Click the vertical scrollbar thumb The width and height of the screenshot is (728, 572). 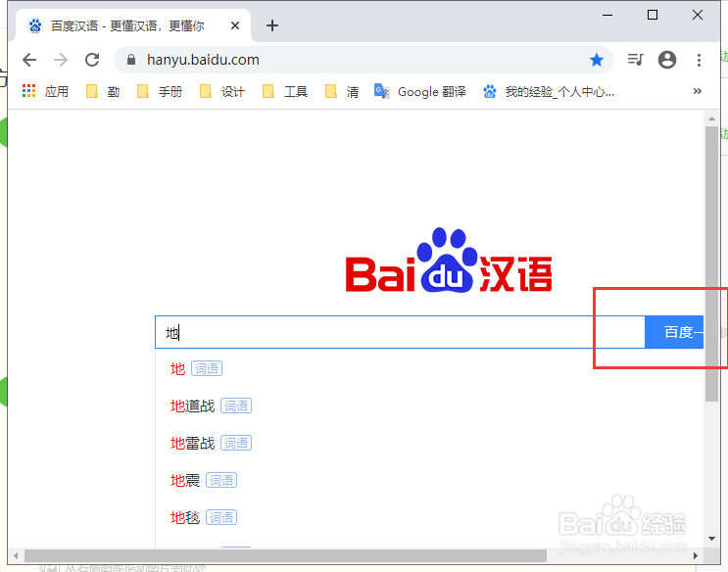[711, 263]
